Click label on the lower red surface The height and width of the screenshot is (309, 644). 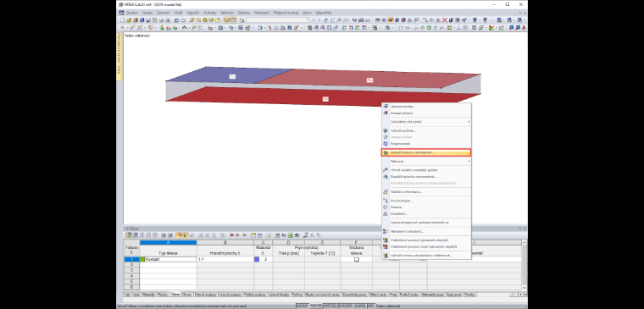[325, 98]
